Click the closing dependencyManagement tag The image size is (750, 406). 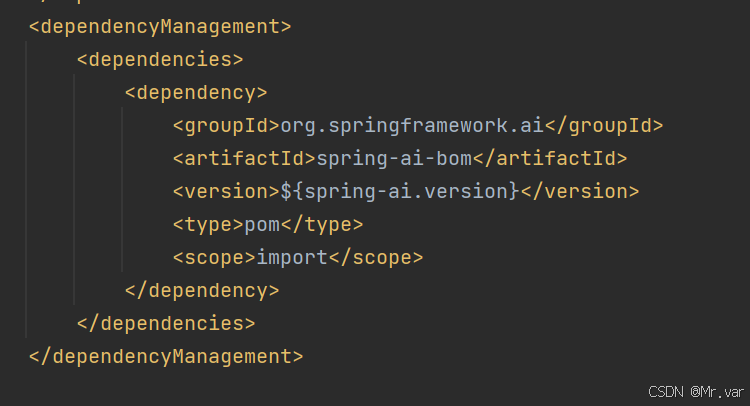pyautogui.click(x=166, y=357)
